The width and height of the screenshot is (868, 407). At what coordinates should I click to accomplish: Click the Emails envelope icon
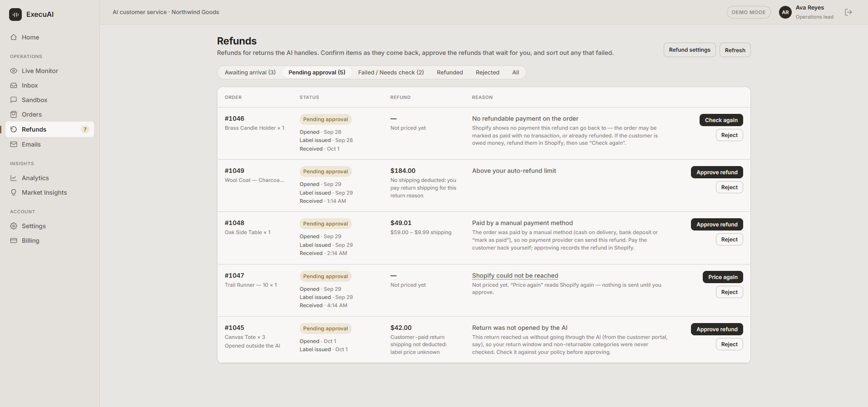[x=14, y=144]
